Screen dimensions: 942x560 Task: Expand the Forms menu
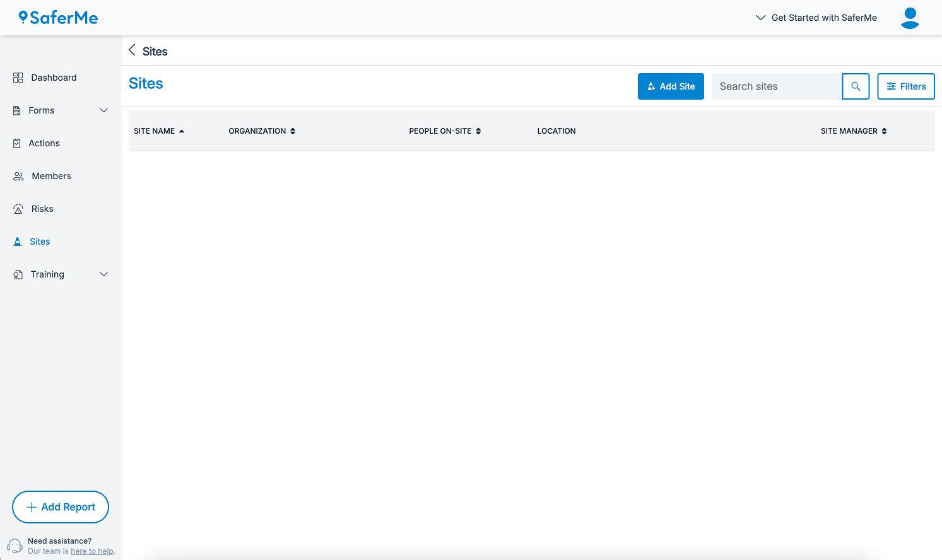pyautogui.click(x=103, y=110)
